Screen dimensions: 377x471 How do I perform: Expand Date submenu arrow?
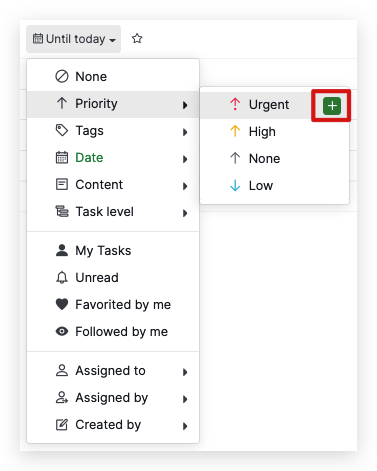(x=185, y=159)
